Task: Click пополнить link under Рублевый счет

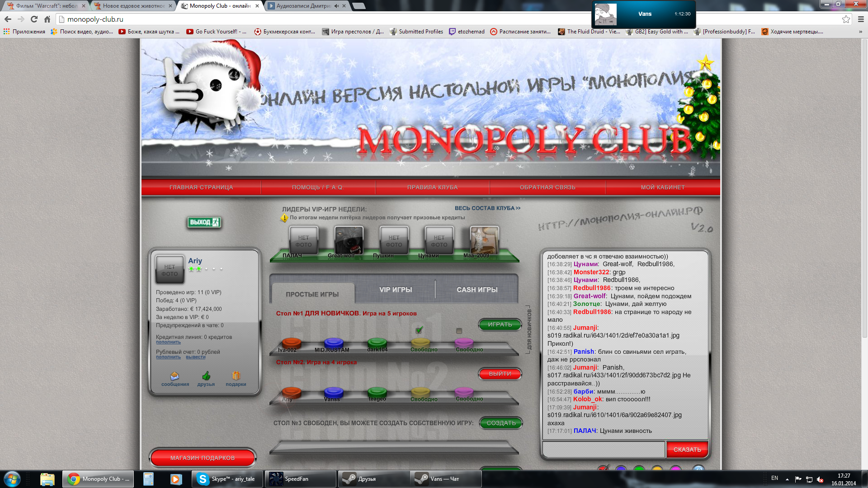Action: pos(168,357)
